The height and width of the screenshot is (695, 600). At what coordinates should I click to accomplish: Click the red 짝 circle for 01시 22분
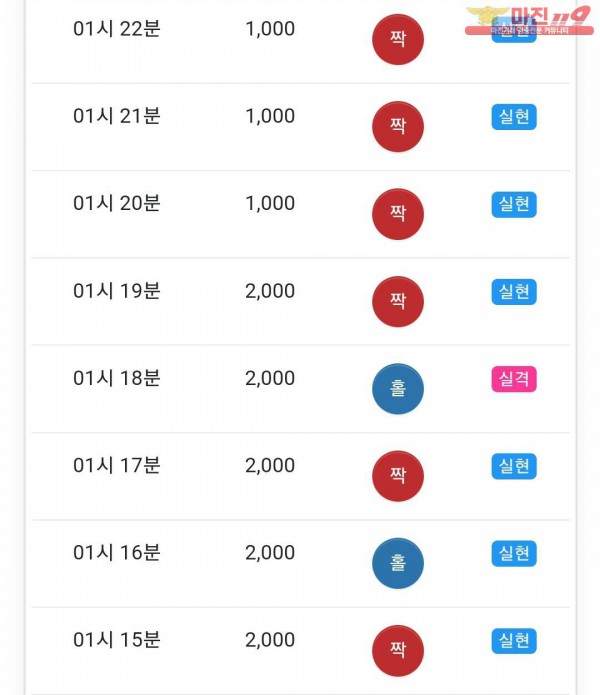click(x=398, y=40)
